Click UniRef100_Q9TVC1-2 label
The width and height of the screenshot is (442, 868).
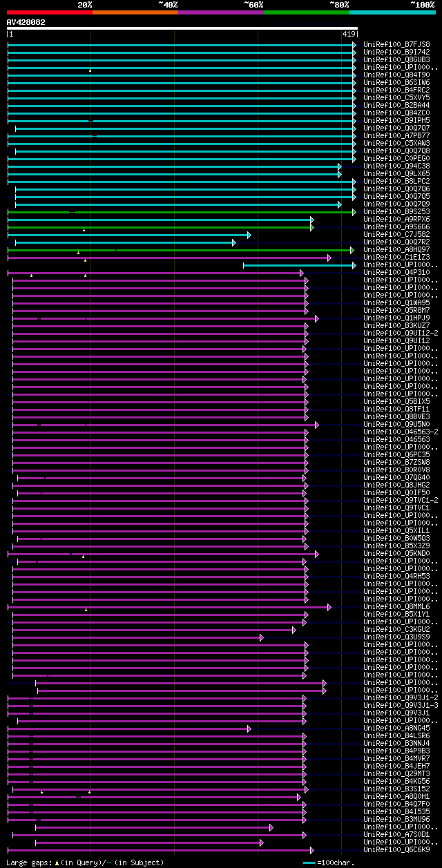[x=401, y=500]
